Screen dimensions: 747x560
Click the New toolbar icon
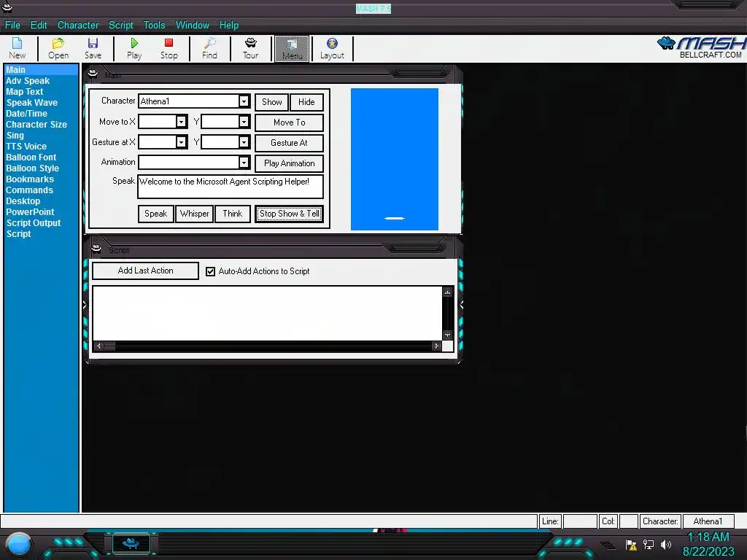[18, 49]
